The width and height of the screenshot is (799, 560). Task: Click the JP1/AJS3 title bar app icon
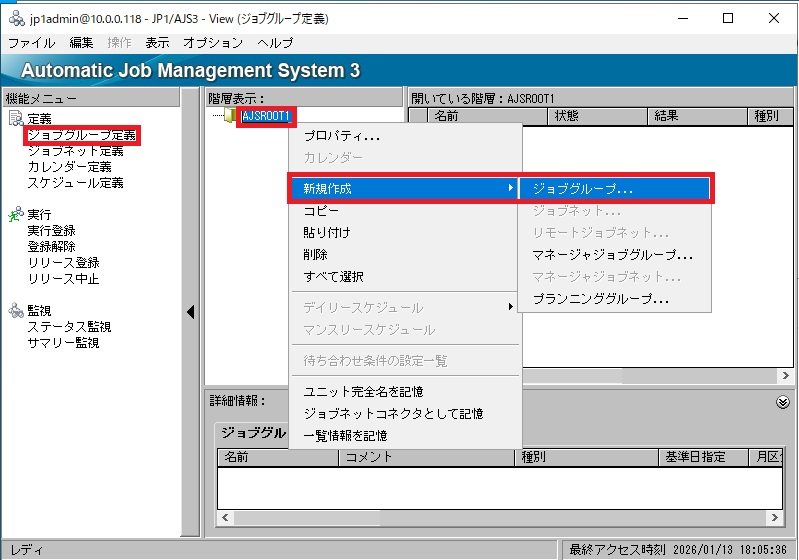(x=17, y=18)
